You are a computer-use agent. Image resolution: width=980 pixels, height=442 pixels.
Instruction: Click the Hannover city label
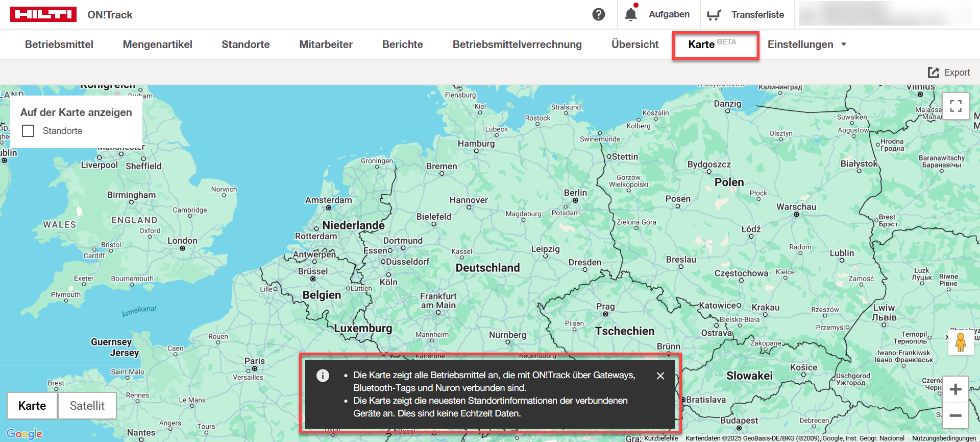click(x=469, y=200)
